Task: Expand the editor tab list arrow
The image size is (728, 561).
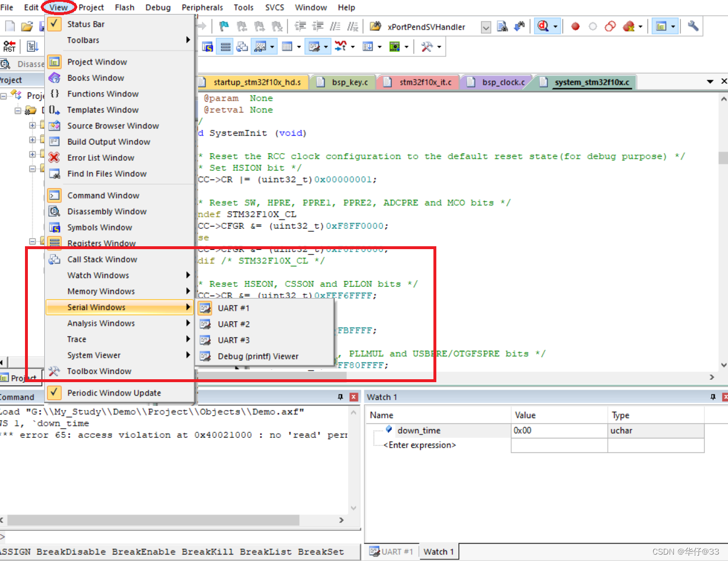Action: (710, 82)
